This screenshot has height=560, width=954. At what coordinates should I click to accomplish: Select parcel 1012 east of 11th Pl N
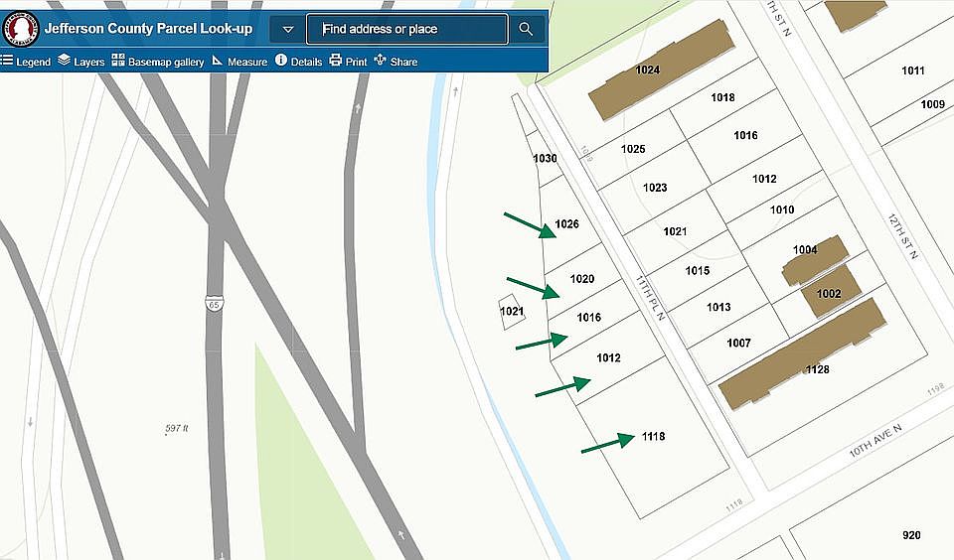[764, 179]
